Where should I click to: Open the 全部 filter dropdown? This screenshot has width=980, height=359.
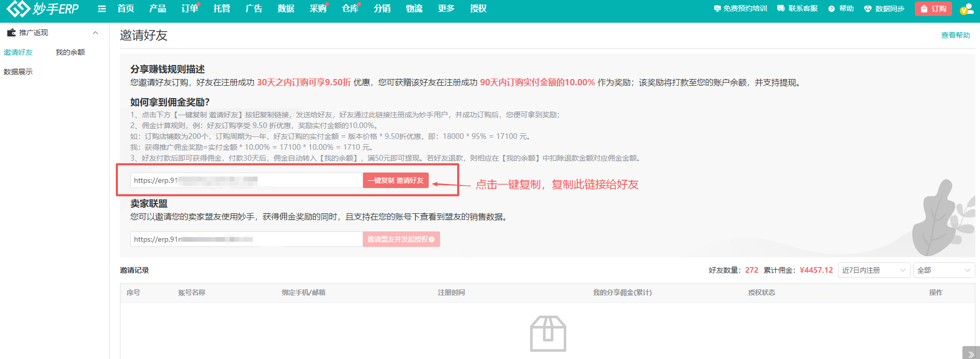coord(944,270)
